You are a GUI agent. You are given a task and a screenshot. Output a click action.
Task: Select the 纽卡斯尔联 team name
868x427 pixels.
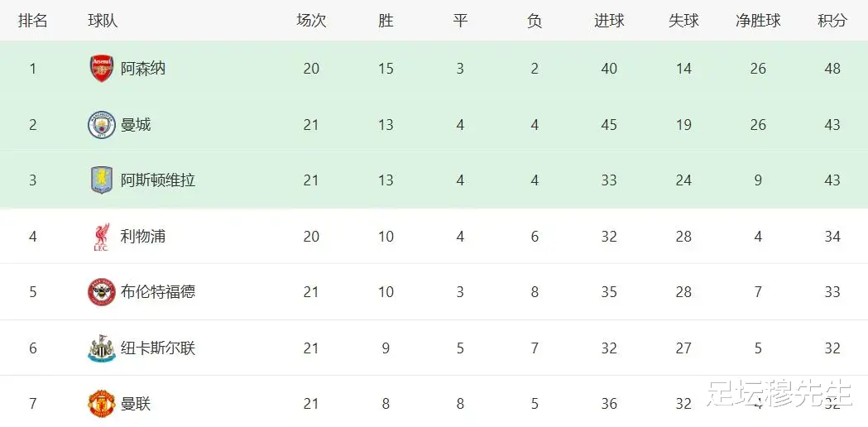click(158, 348)
